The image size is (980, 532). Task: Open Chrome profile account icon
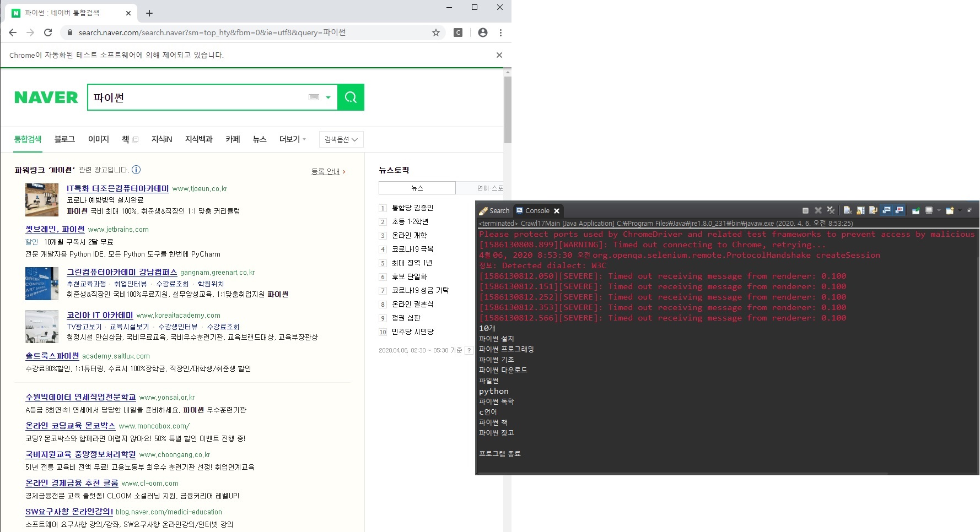pos(483,32)
